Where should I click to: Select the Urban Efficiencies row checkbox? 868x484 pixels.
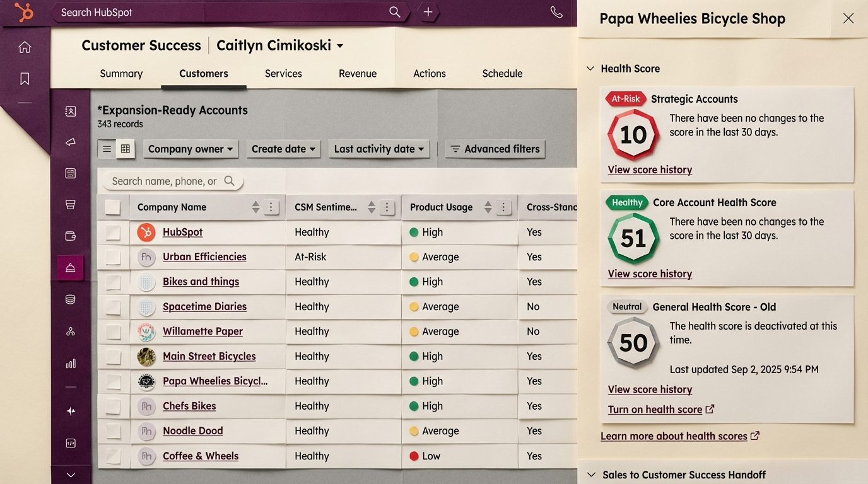point(113,257)
